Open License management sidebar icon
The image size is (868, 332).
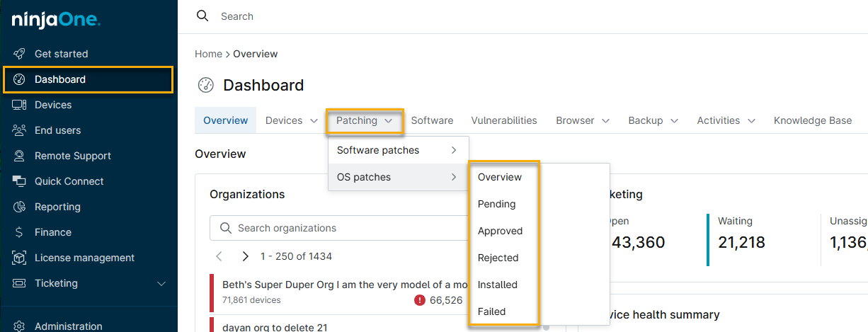(x=20, y=258)
